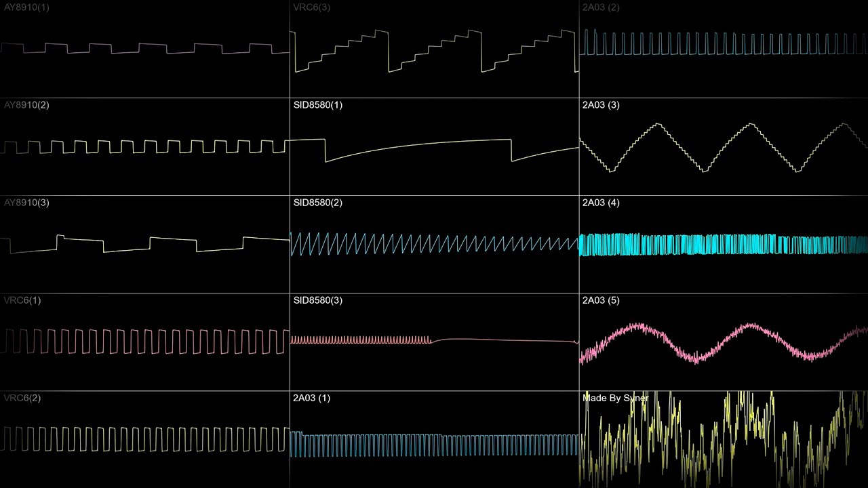Select the SID8580(3) channel label

pyautogui.click(x=318, y=300)
